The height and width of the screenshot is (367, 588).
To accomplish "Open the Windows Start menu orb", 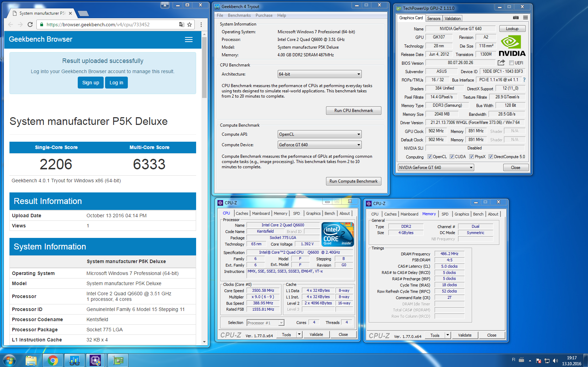I will 9,360.
